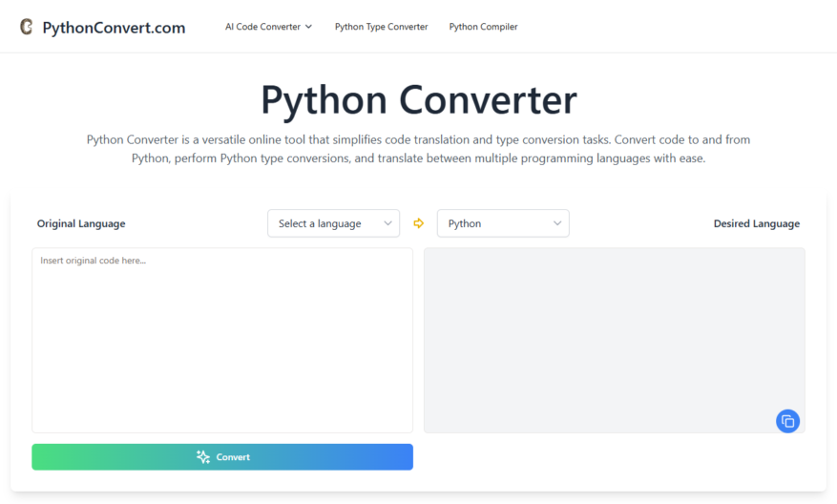Click the Original Language label
Image resolution: width=837 pixels, height=504 pixels.
click(x=81, y=223)
